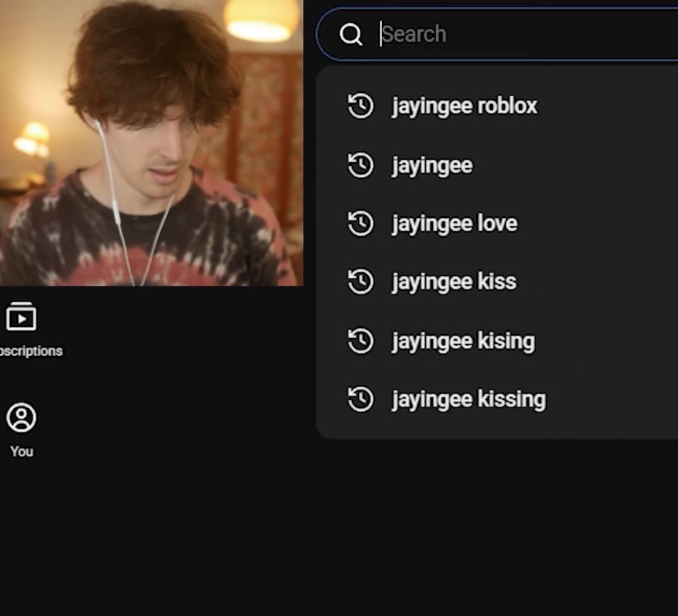Choose the 'jayingee love' suggestion
678x616 pixels.
454,223
